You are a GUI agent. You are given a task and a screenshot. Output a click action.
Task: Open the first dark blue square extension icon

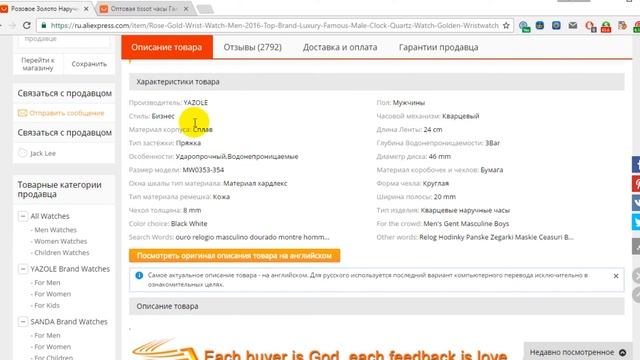pyautogui.click(x=540, y=25)
